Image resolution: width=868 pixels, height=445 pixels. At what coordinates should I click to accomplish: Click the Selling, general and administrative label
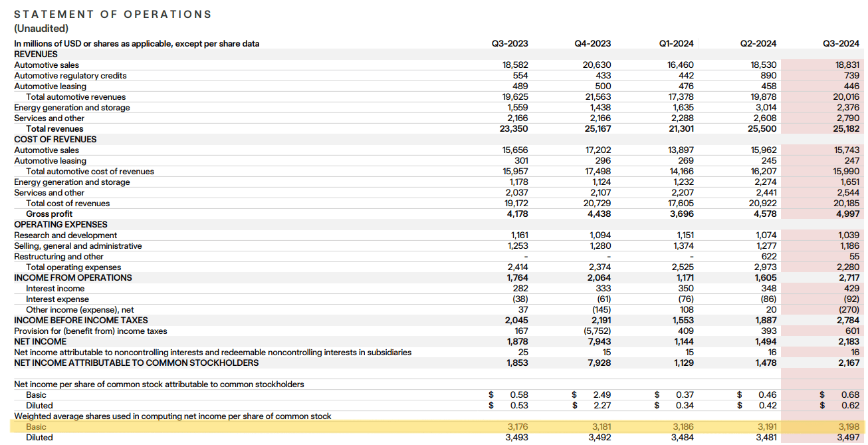pos(78,246)
